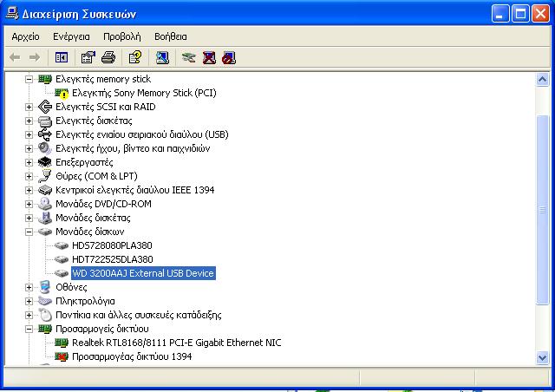555x392 pixels.
Task: Select WD 3200AAJ External USB Device
Action: [x=143, y=273]
